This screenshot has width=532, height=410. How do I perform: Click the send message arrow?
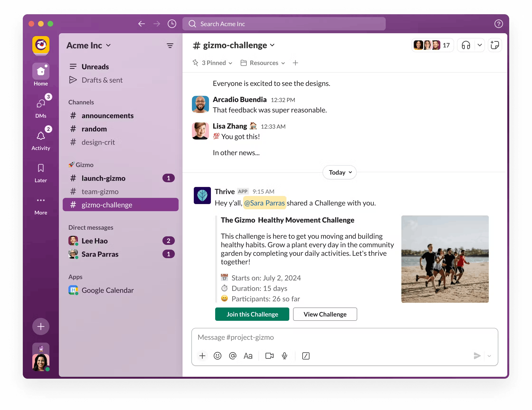point(477,356)
